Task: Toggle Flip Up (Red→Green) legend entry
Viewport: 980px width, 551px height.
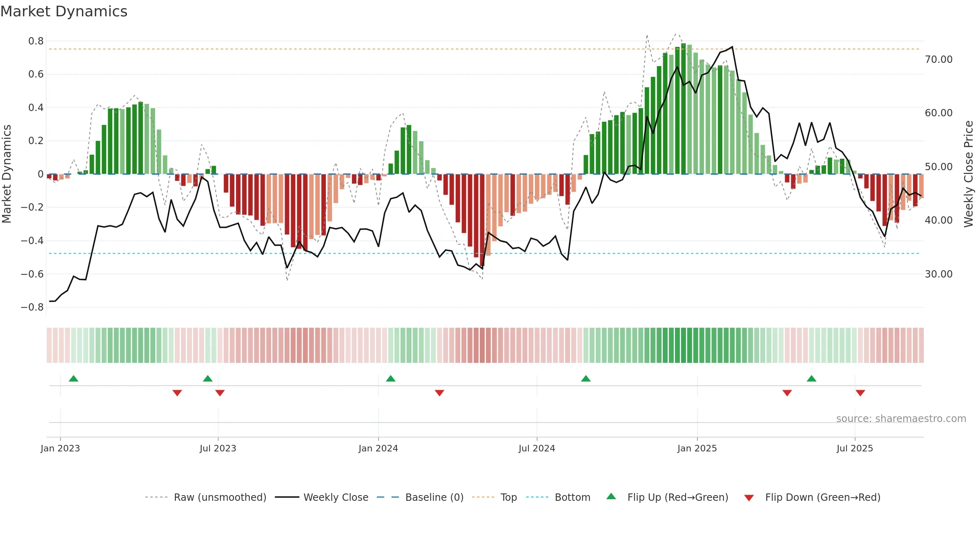Action: [667, 497]
